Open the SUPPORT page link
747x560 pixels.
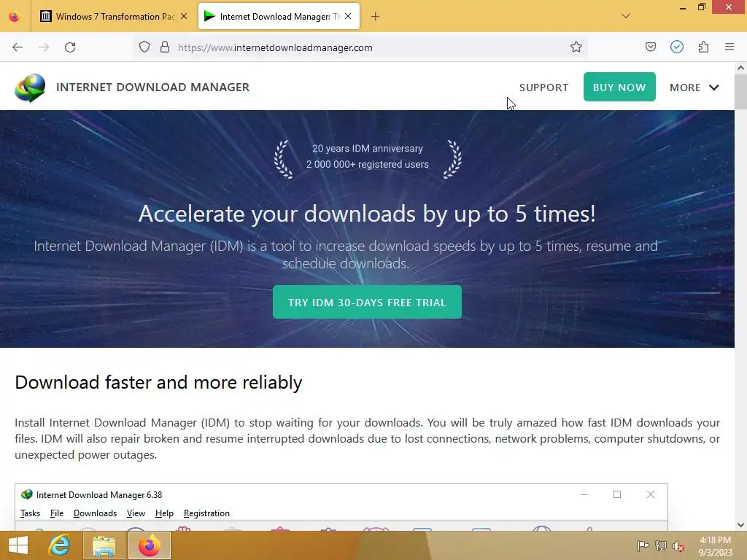(543, 87)
